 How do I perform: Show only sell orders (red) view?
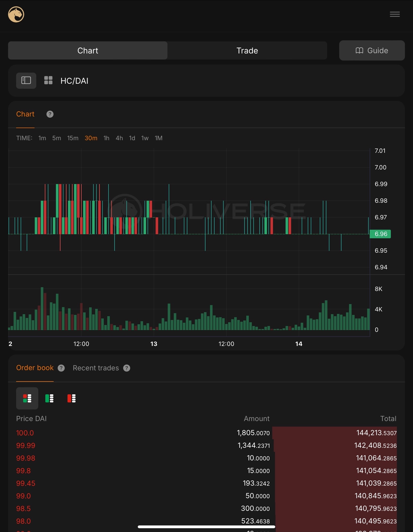pos(72,398)
